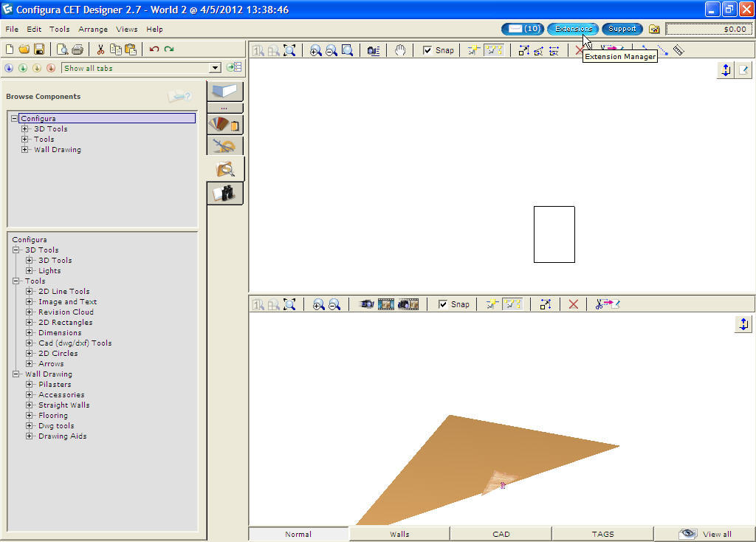This screenshot has height=542, width=756.
Task: Click the Support button
Action: pyautogui.click(x=622, y=29)
